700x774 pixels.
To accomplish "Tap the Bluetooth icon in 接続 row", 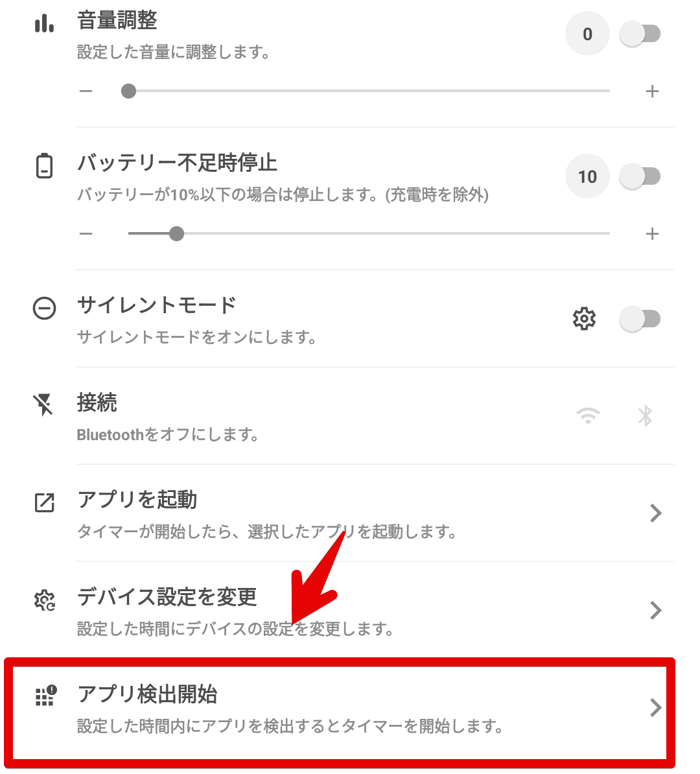I will [645, 416].
